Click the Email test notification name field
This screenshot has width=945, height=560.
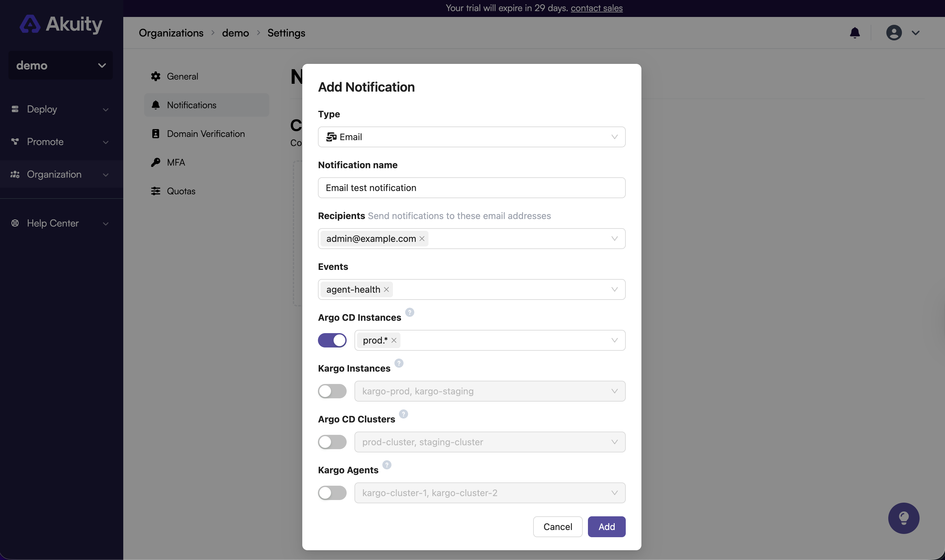(x=471, y=187)
